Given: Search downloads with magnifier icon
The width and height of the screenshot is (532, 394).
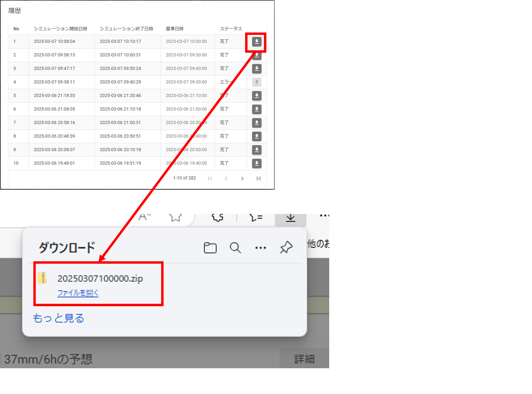Looking at the screenshot, I should click(x=235, y=248).
